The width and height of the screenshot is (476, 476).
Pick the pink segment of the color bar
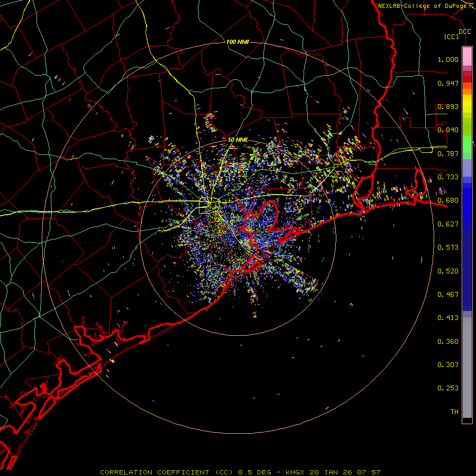click(x=467, y=56)
